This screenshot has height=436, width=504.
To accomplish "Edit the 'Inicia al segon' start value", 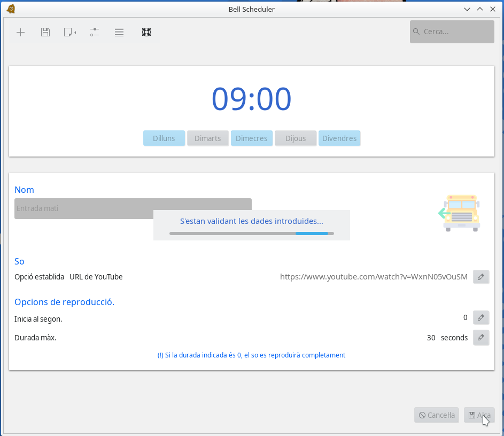I will (x=481, y=317).
